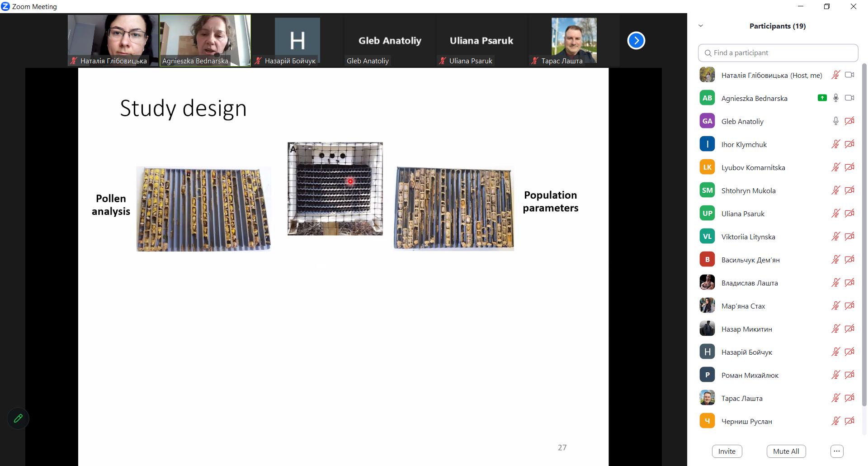Image resolution: width=868 pixels, height=466 pixels.
Task: Click Agnieszka Bednarska's AB avatar in list
Action: click(707, 98)
